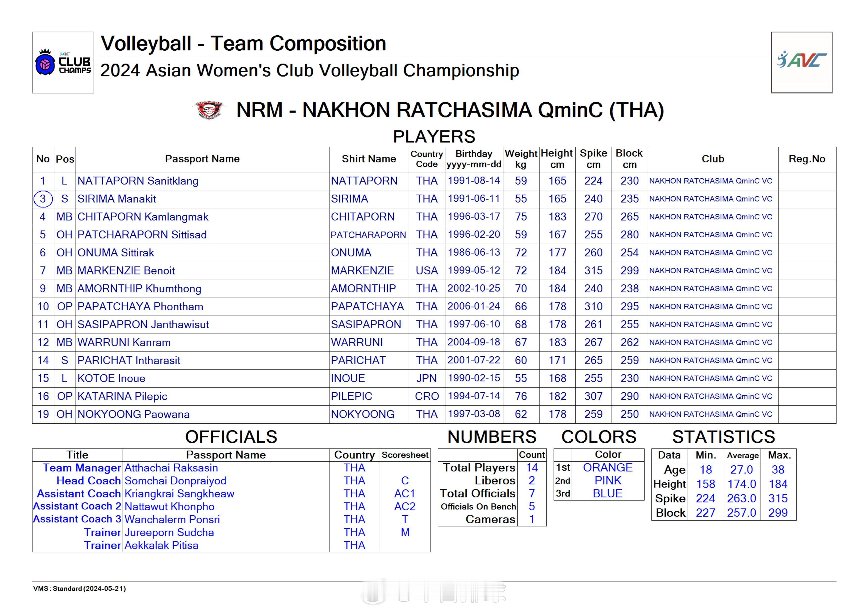Click birthday 2006-01-24
The width and height of the screenshot is (868, 613).
[474, 306]
